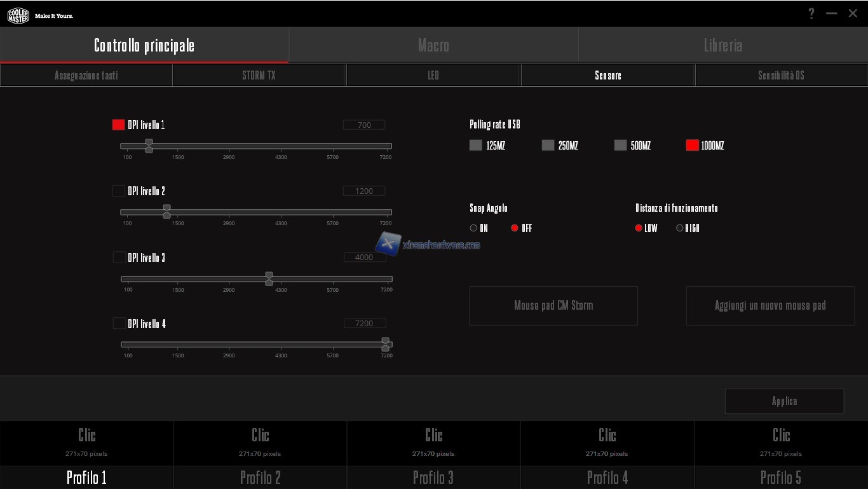Click the DPI livello 1 red color swatch
Viewport: 868px width, 489px height.
pos(118,125)
